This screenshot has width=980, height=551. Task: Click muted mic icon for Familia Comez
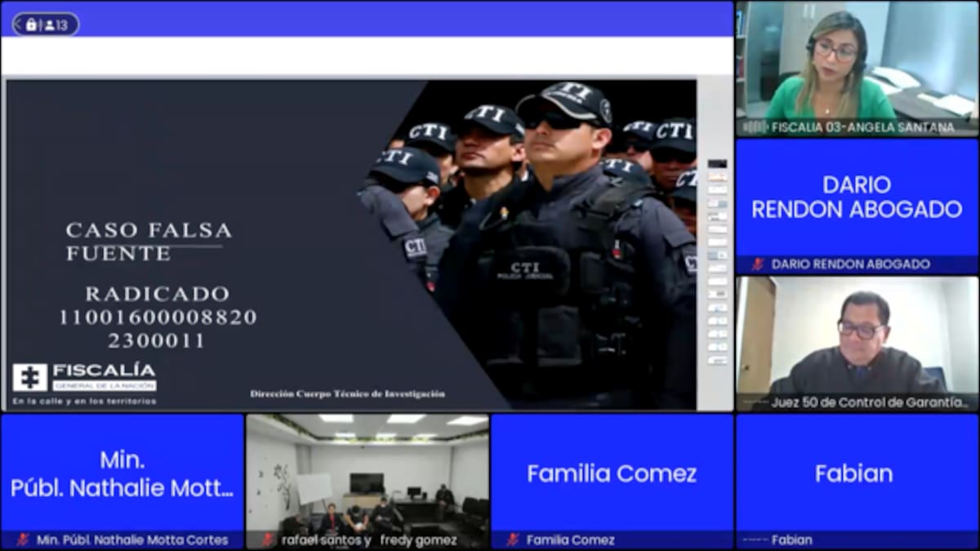click(513, 540)
